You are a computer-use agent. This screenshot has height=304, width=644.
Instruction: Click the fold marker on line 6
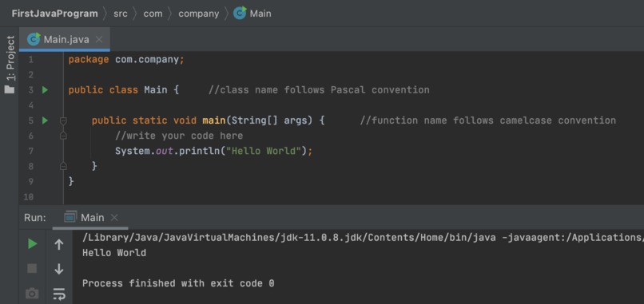63,136
